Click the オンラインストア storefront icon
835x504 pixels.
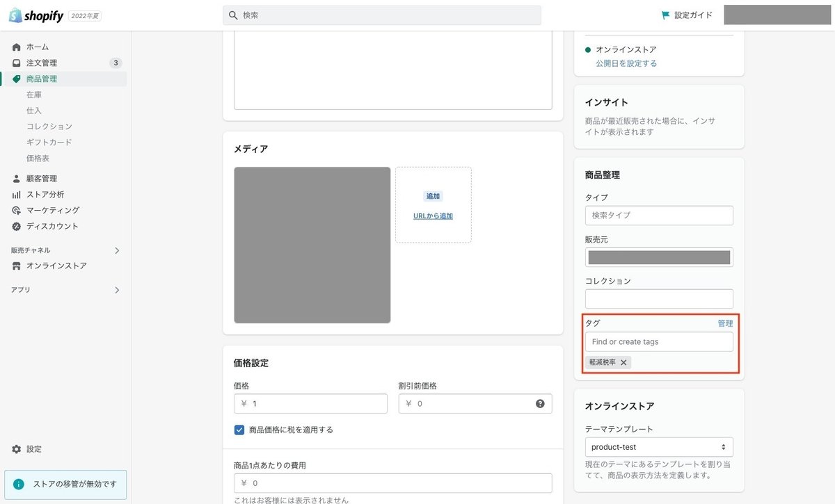(17, 266)
